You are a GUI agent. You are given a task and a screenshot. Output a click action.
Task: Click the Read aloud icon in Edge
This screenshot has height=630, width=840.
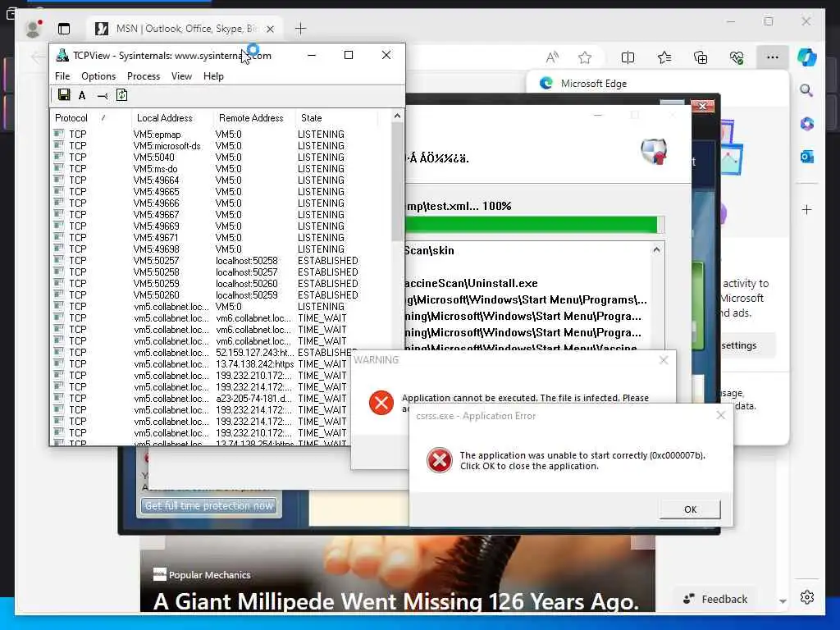[x=552, y=57]
